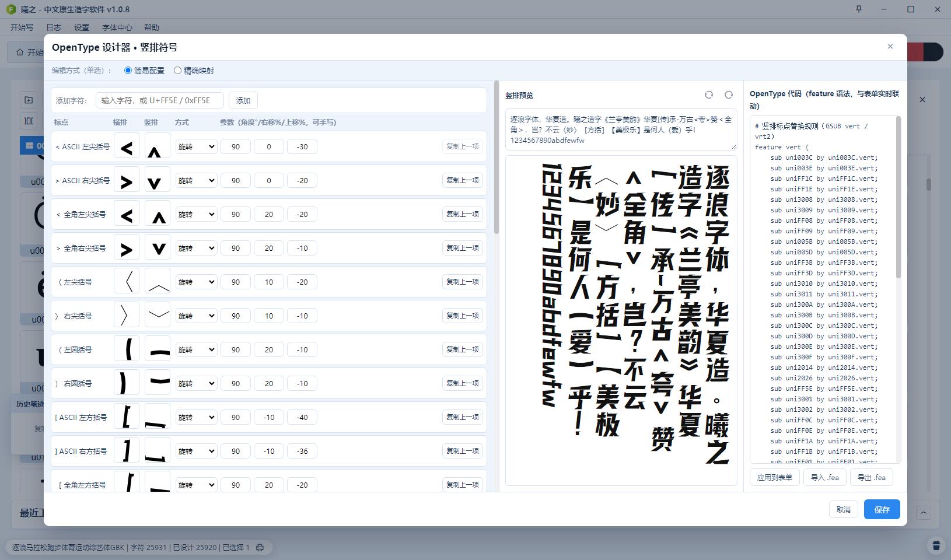Open the 日志 menu
The image size is (951, 560).
pyautogui.click(x=54, y=27)
